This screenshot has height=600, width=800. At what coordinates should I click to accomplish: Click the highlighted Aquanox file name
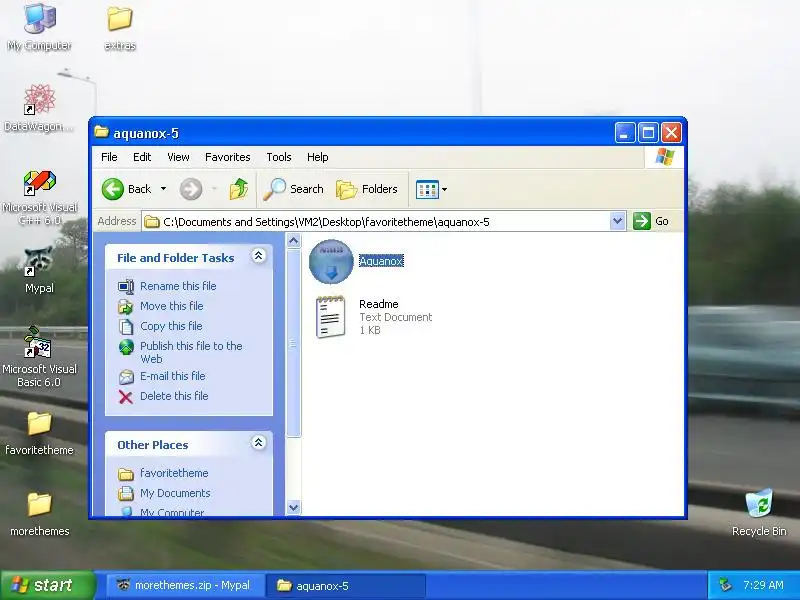point(381,261)
